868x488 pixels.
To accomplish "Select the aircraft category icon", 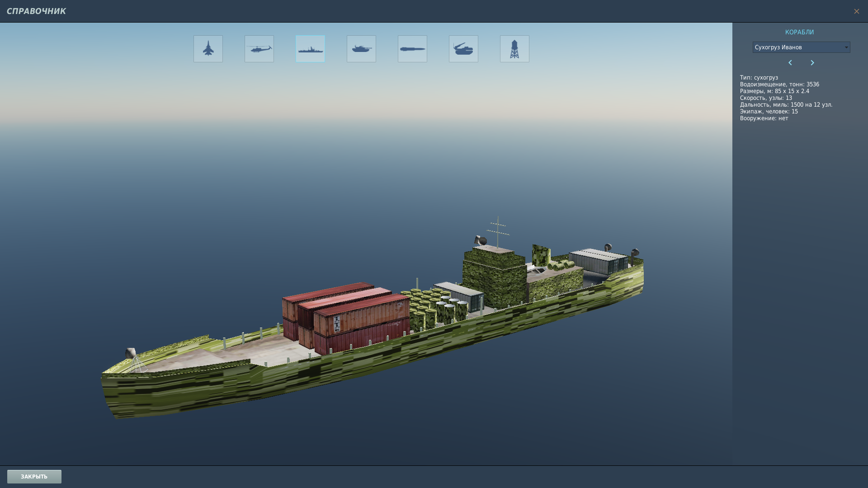I will (x=208, y=49).
